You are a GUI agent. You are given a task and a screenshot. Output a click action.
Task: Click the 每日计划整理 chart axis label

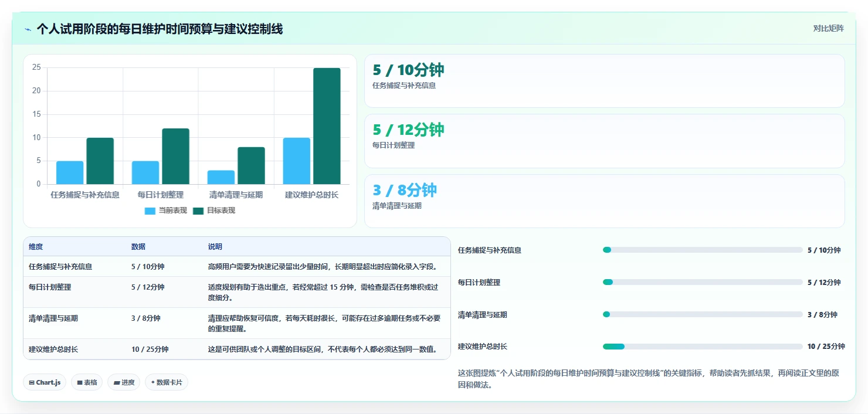[x=161, y=195]
